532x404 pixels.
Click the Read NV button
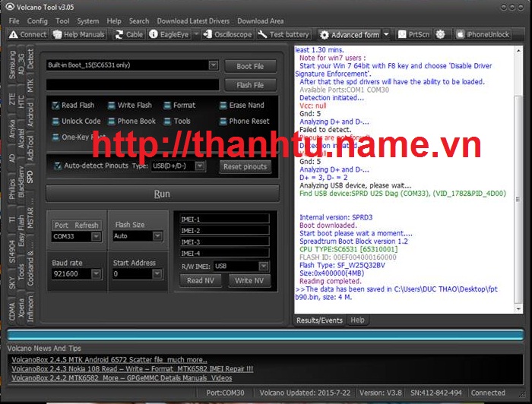pyautogui.click(x=200, y=281)
